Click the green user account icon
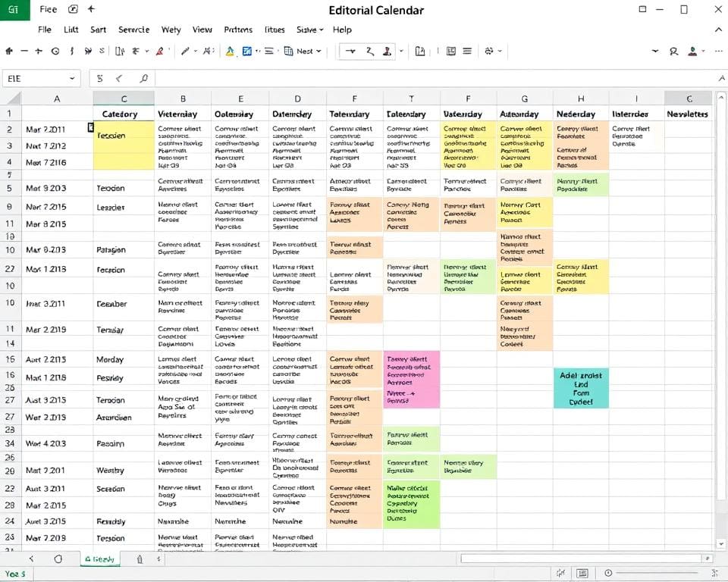Image resolution: width=728 pixels, height=582 pixels. coord(692,52)
